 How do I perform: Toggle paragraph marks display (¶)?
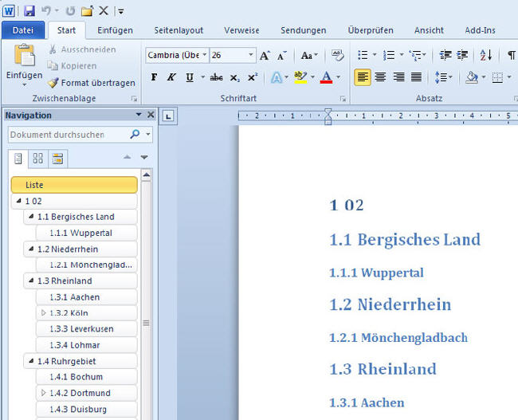510,56
